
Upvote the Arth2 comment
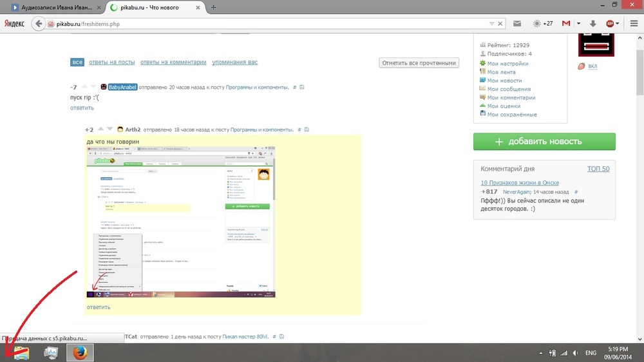(x=100, y=129)
